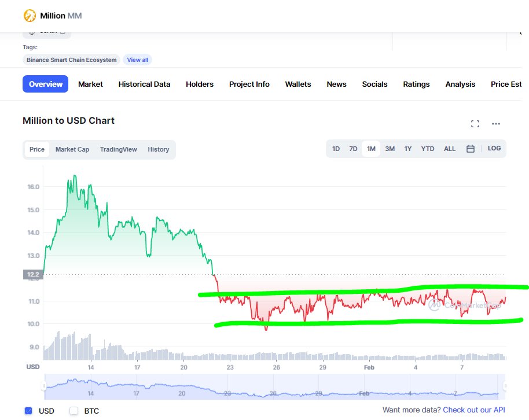Click the Million to USD Chart heading
Screen dimensions: 529x420
[68, 120]
